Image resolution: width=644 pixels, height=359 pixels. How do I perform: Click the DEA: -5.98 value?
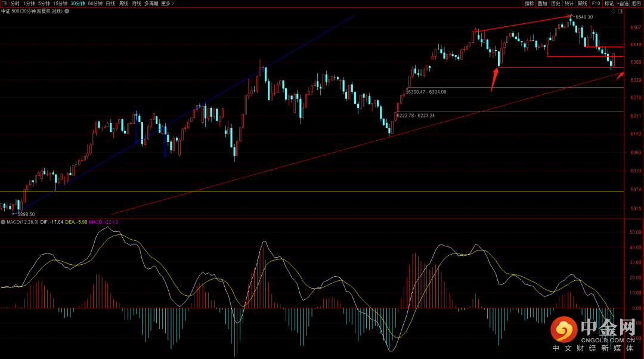[x=76, y=222]
